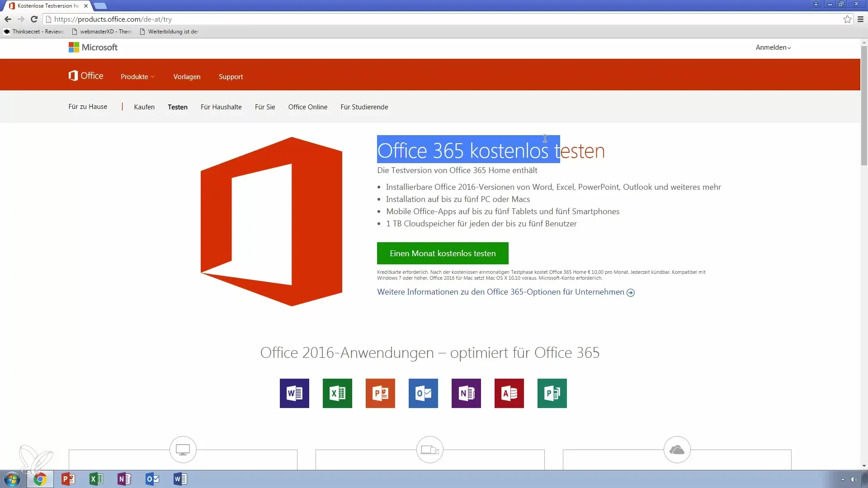The height and width of the screenshot is (488, 868).
Task: Click the browser forward arrow
Action: tap(21, 19)
